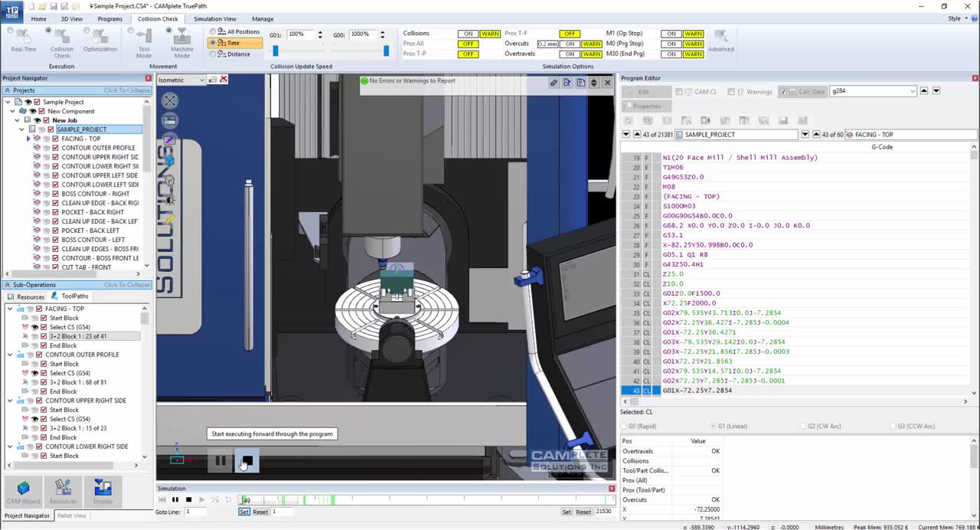Open the Display settings button
The width and height of the screenshot is (980, 530).
pyautogui.click(x=103, y=492)
